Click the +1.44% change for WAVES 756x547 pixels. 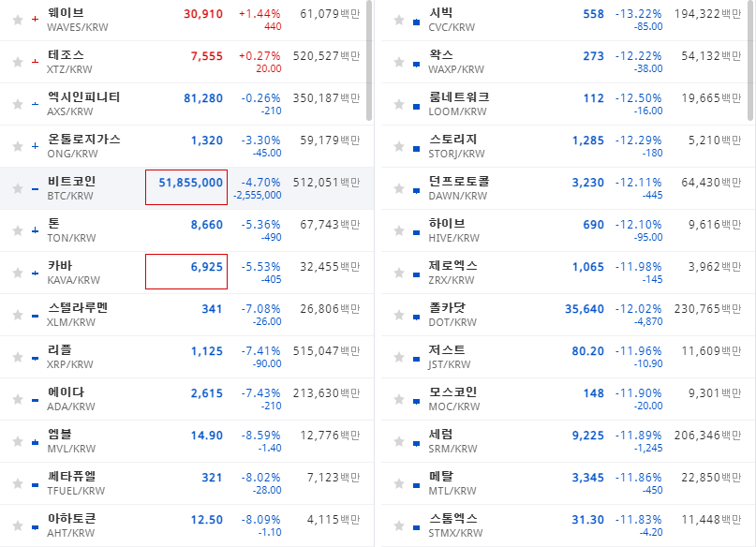pos(259,14)
